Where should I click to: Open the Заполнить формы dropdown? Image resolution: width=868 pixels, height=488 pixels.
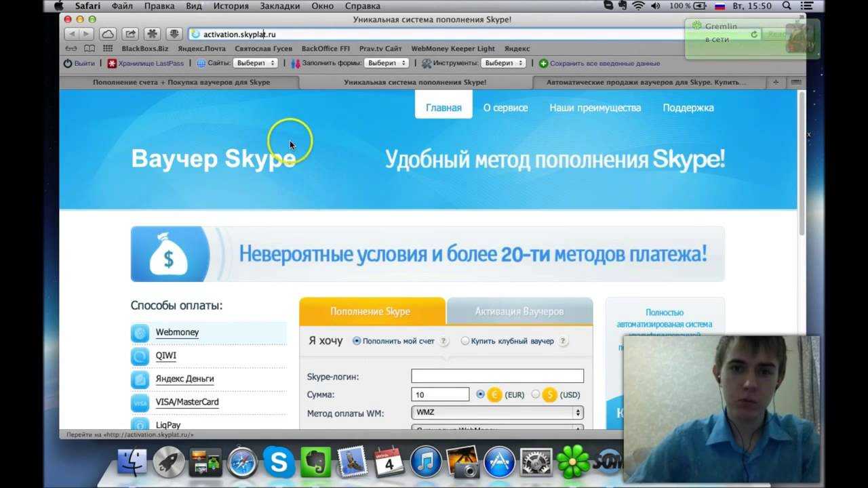point(386,63)
